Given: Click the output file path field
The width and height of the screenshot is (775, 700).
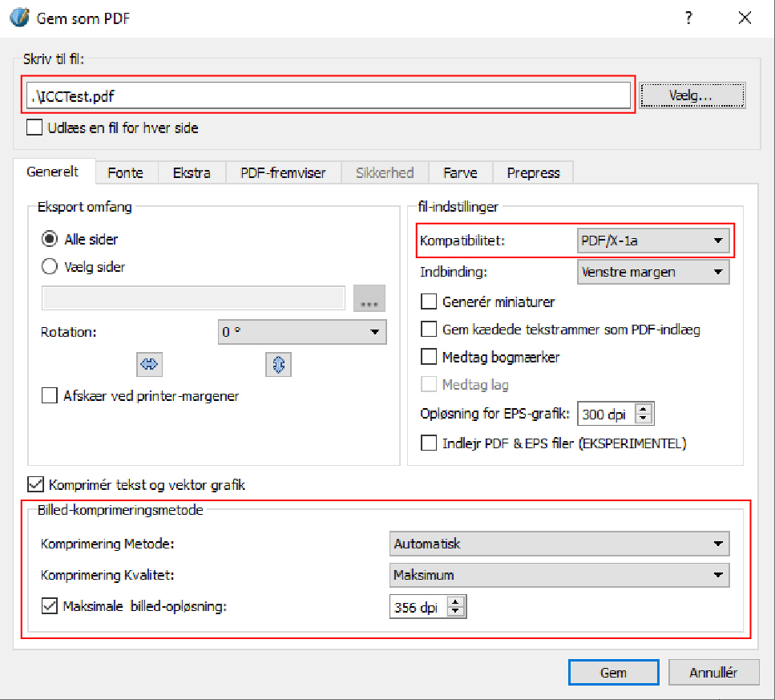Looking at the screenshot, I should click(328, 95).
